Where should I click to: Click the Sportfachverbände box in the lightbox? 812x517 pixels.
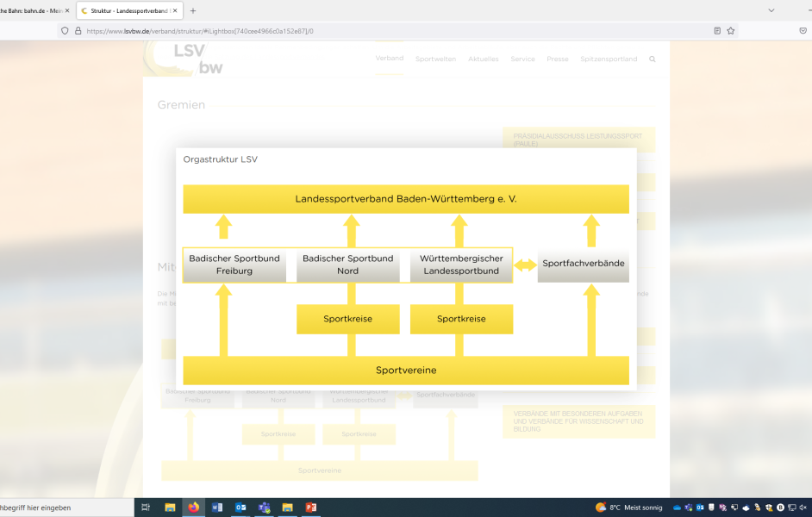[583, 265]
